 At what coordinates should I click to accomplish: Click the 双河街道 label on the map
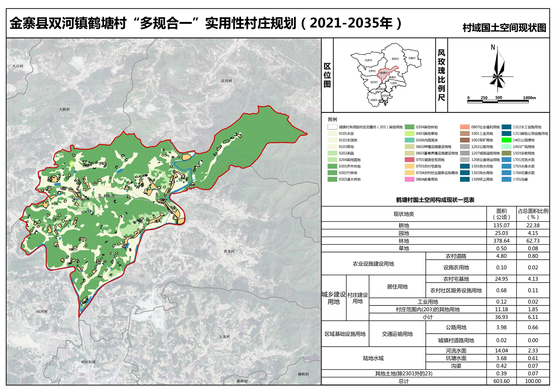coord(88,362)
